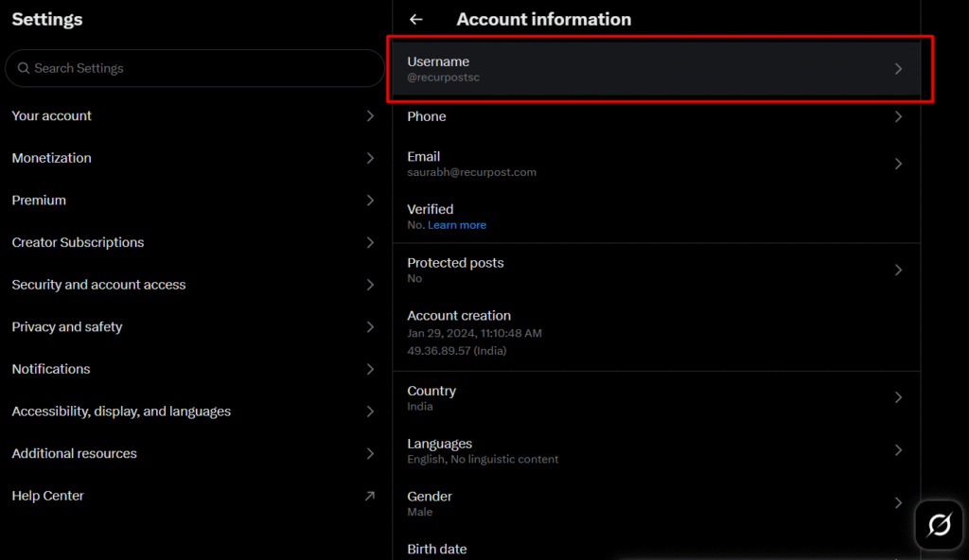969x560 pixels.
Task: Click the Learn more link under Verified
Action: [x=457, y=224]
